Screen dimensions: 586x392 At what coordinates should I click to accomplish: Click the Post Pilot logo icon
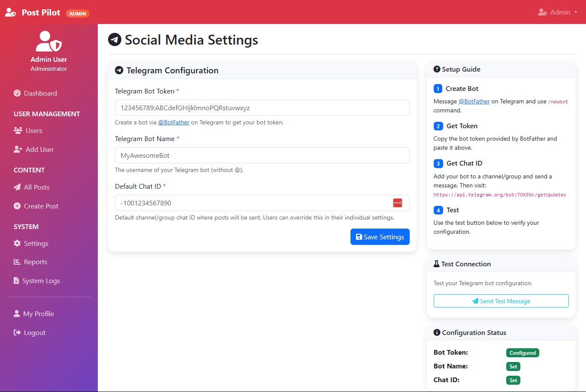(x=11, y=12)
